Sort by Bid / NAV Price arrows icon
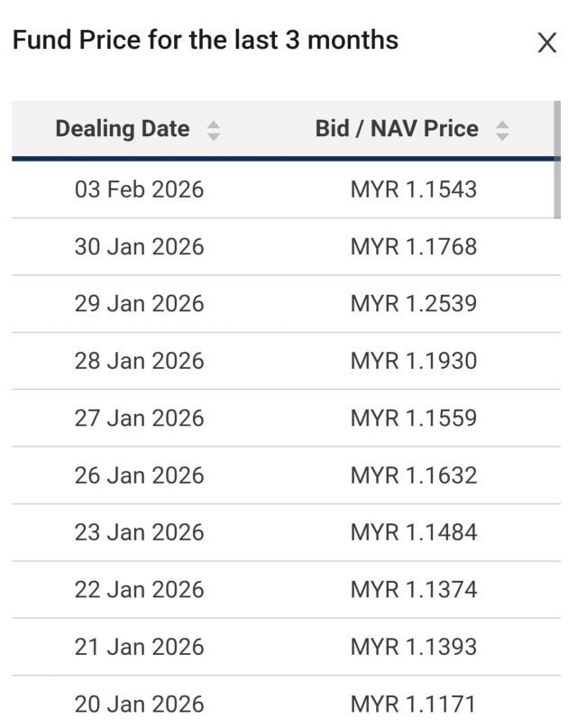This screenshot has width=577, height=728. (502, 131)
